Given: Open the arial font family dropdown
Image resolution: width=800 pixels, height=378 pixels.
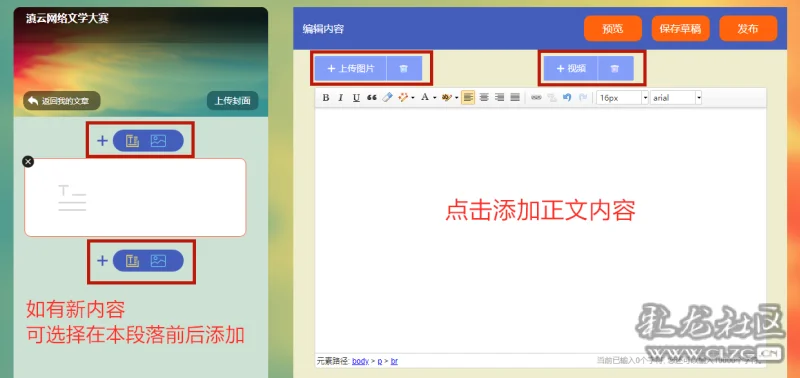Looking at the screenshot, I should tap(676, 98).
